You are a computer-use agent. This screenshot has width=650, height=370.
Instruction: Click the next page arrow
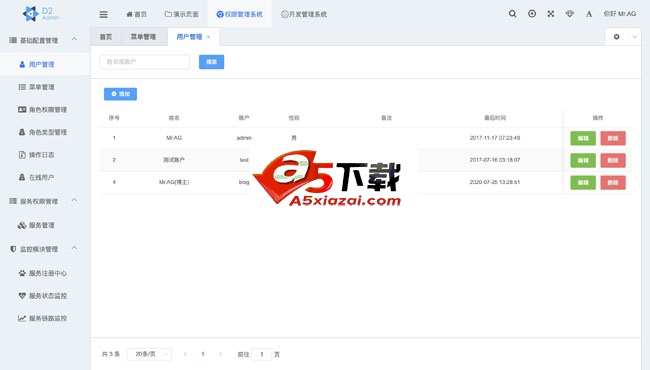220,354
